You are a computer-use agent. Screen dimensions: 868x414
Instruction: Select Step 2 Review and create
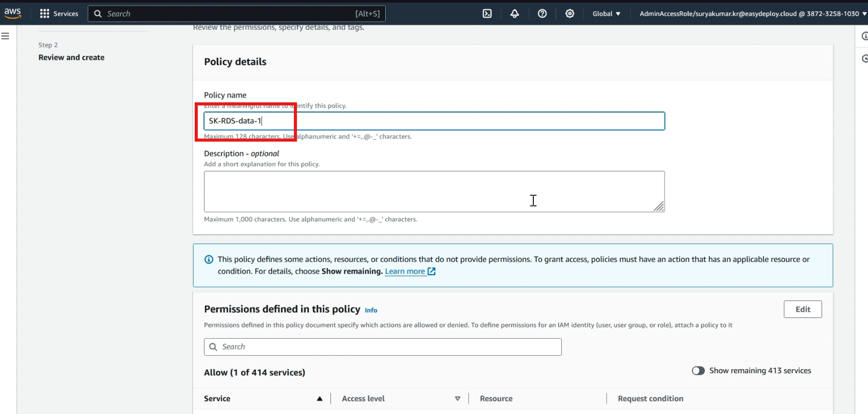tap(71, 57)
